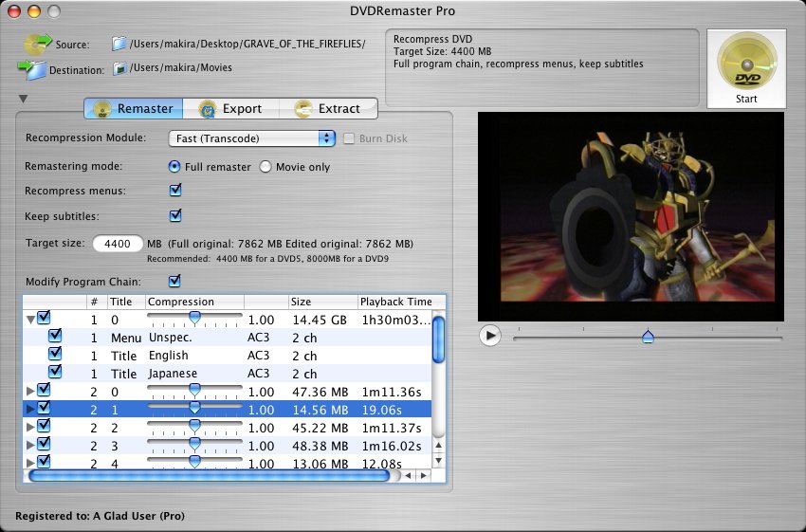The width and height of the screenshot is (806, 532).
Task: Click the horizontal scrollbar in the title list
Action: tap(210, 475)
